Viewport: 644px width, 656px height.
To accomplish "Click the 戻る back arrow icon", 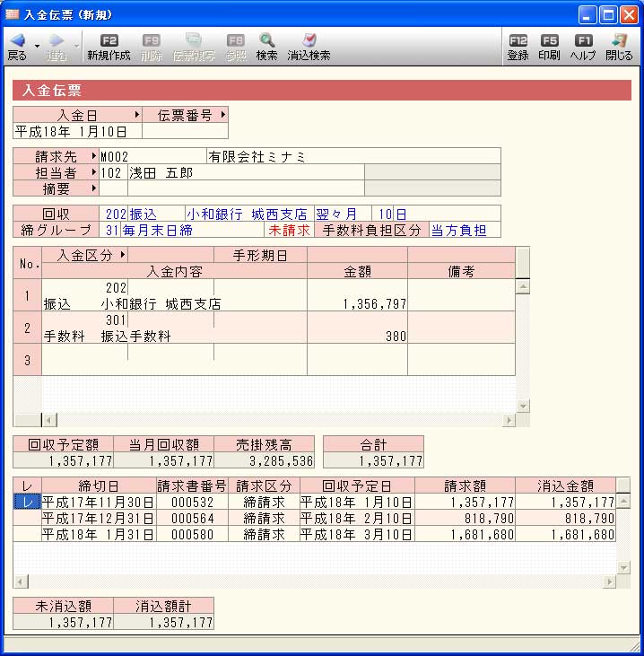I will (x=18, y=40).
